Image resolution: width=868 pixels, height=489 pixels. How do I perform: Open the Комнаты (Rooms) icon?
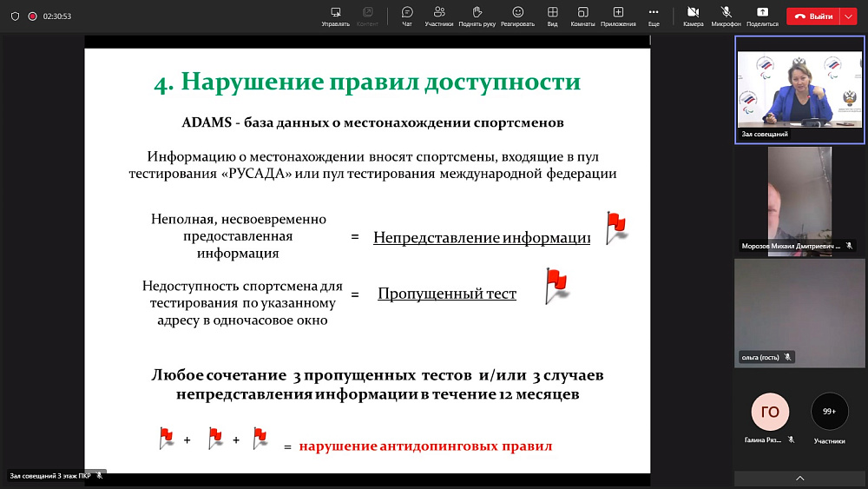(582, 16)
